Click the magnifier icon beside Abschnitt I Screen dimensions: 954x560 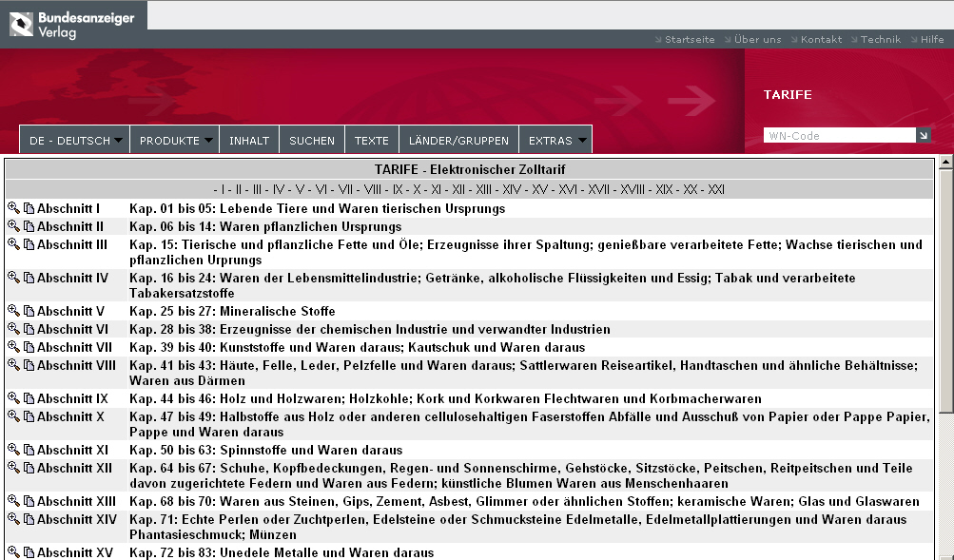13,208
